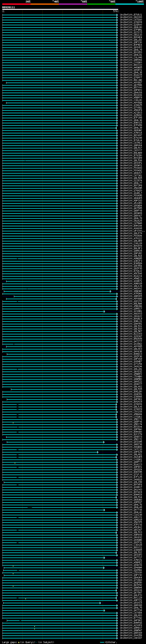The width and height of the screenshot is (146, 644).
Task: Select the label UniRef100_Q9FVG9
Action: 131,359
